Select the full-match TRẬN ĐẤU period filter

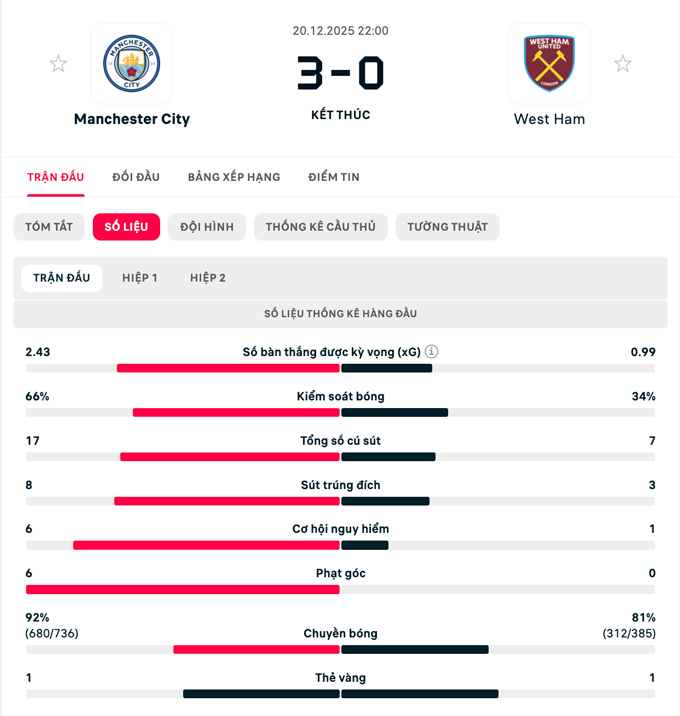tap(62, 278)
